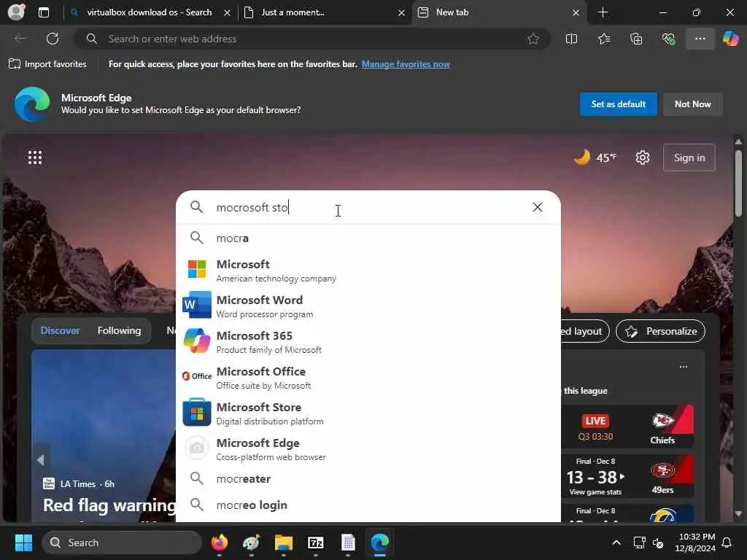Add page to favorites star icon
The image size is (747, 560).
pyautogui.click(x=533, y=39)
